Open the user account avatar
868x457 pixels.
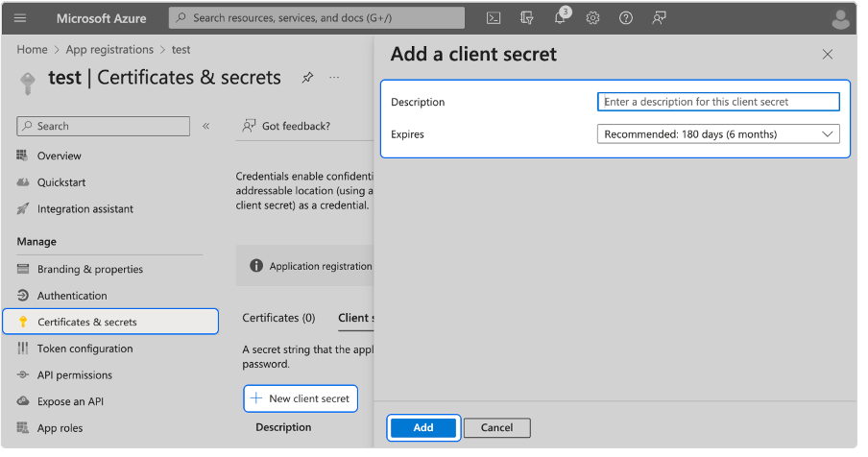[x=840, y=19]
